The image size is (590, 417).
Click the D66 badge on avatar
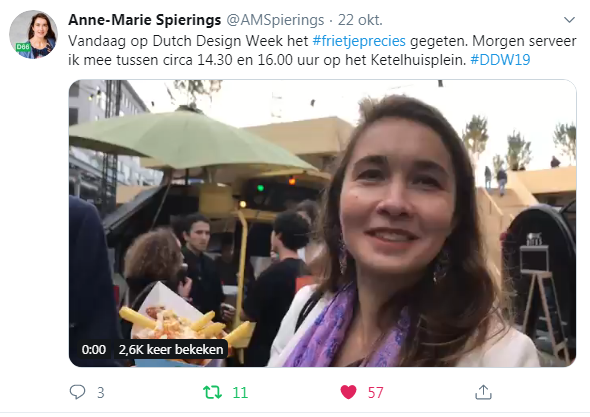click(23, 47)
